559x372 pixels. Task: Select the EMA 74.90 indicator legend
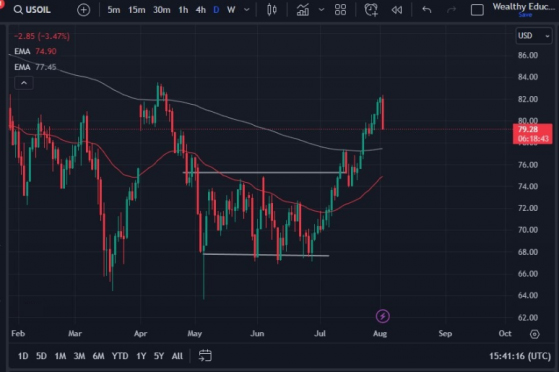35,51
